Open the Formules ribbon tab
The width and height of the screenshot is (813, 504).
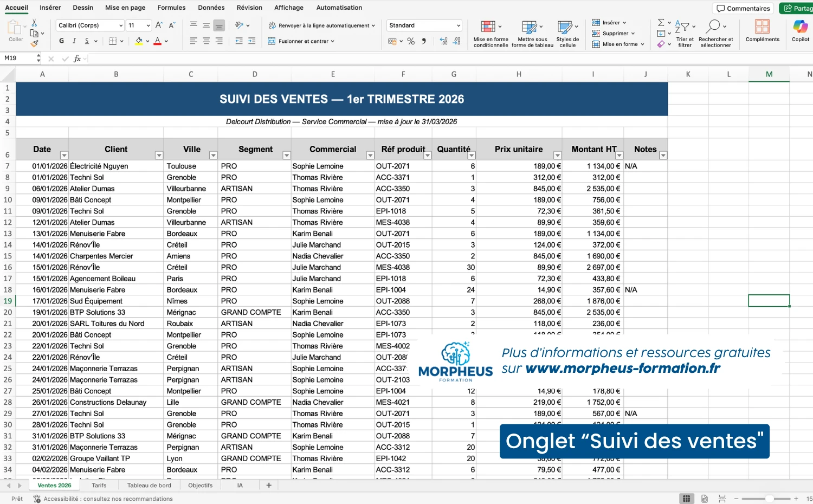click(171, 8)
